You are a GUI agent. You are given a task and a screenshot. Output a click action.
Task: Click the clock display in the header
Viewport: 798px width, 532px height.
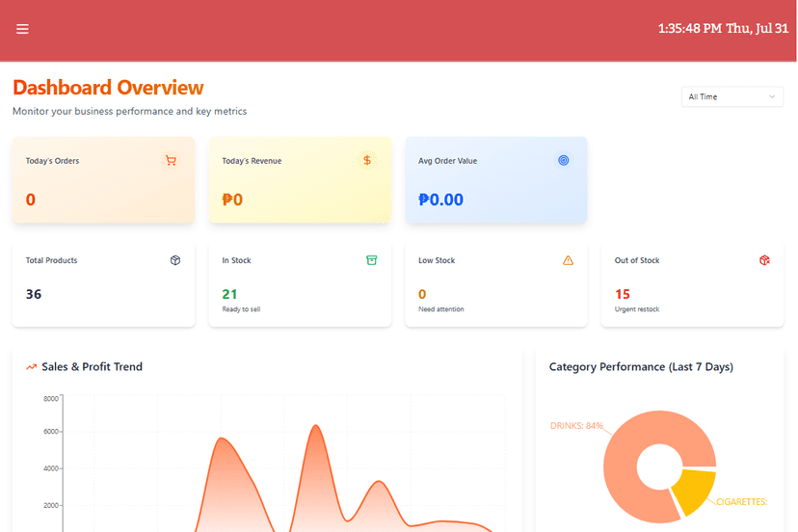pyautogui.click(x=722, y=29)
